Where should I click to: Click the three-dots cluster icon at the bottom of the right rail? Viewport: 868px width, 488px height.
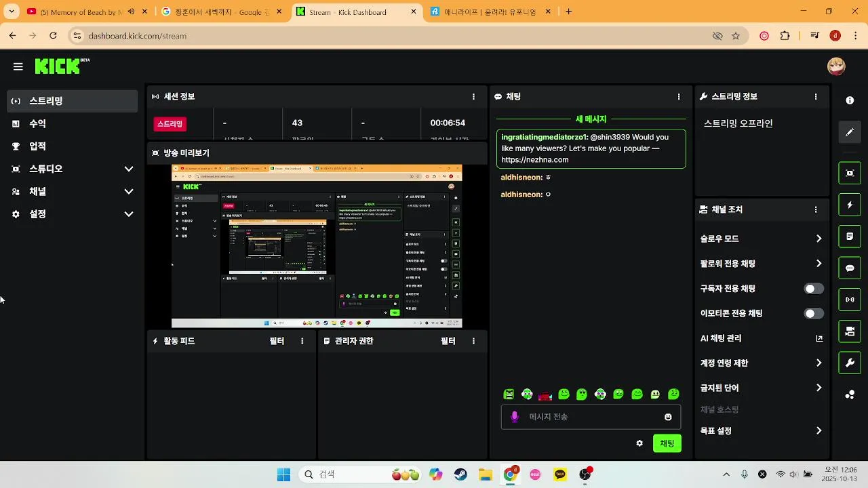[850, 394]
